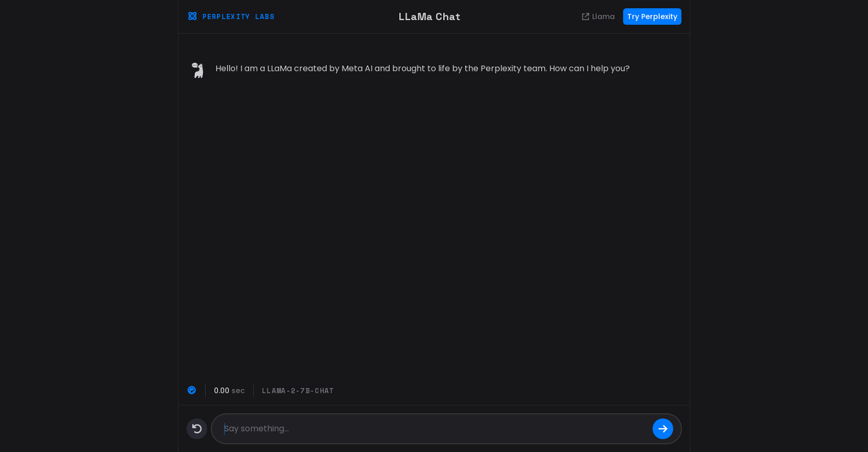The height and width of the screenshot is (452, 868).
Task: Open the LLAMA-2-7B-CHAT model selector
Action: point(298,391)
